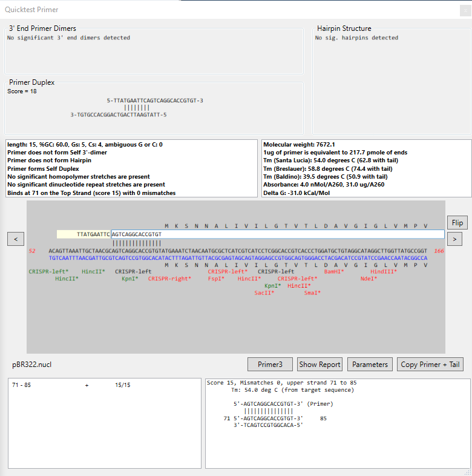Image resolution: width=472 pixels, height=476 pixels.
Task: Click the primer sequence input field
Action: (277, 234)
